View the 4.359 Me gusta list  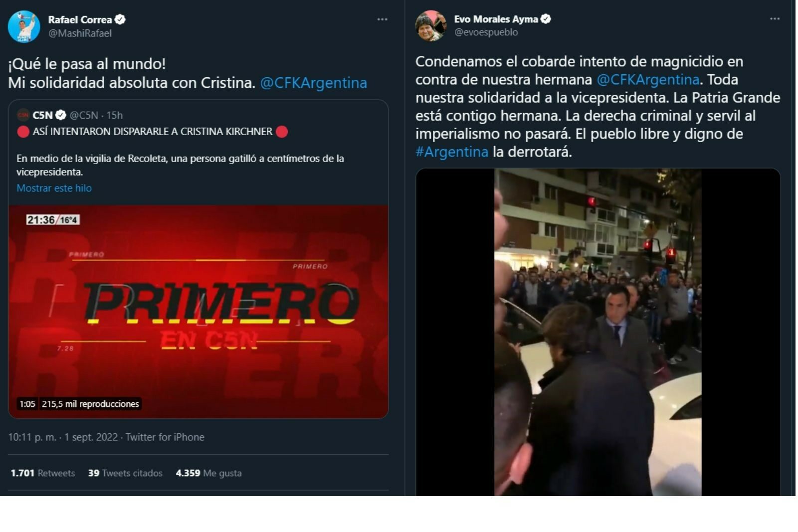(208, 473)
